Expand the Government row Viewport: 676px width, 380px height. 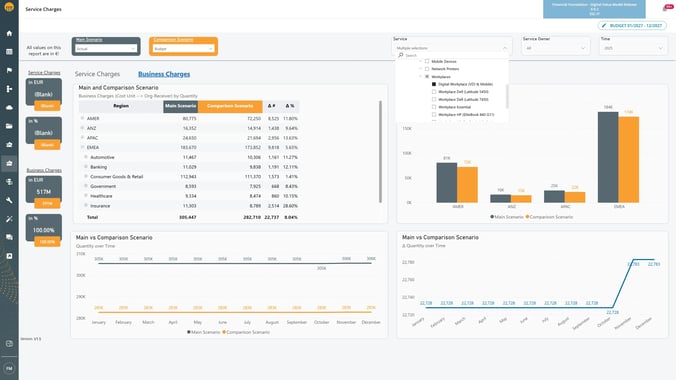(86, 186)
